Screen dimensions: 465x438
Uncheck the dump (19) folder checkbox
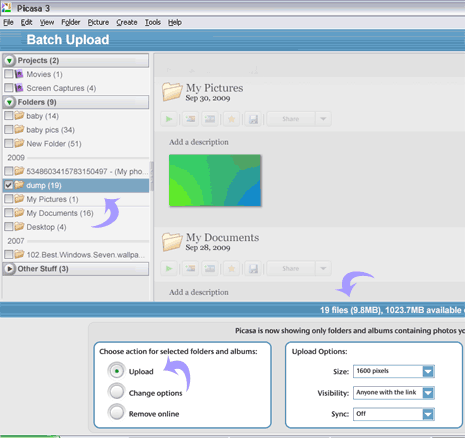pos(9,185)
